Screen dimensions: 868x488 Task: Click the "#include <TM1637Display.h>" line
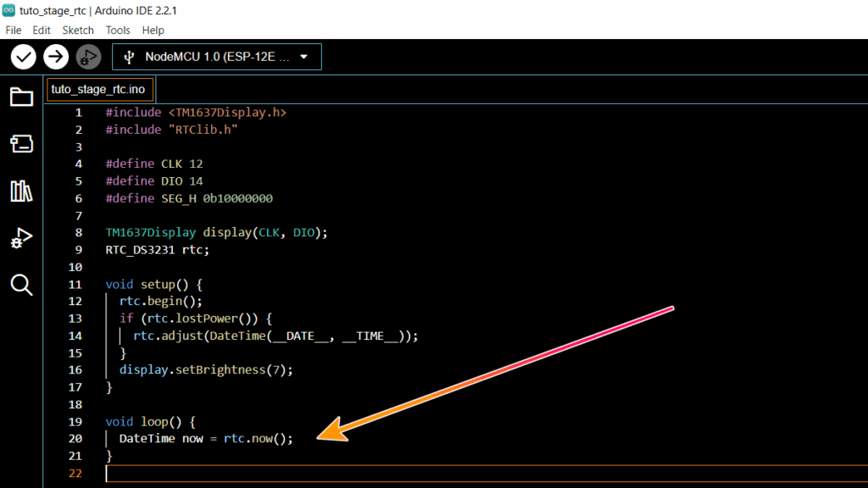pyautogui.click(x=196, y=113)
